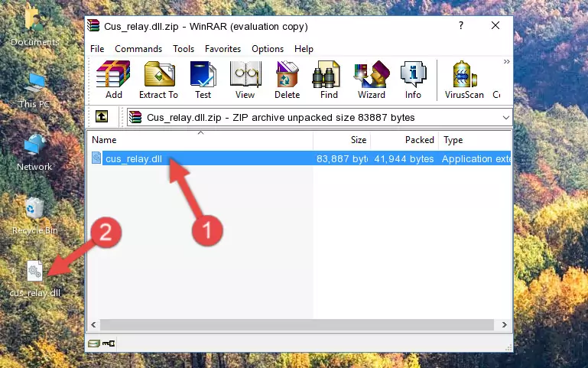Open the Tools menu
588x368 pixels.
click(184, 49)
